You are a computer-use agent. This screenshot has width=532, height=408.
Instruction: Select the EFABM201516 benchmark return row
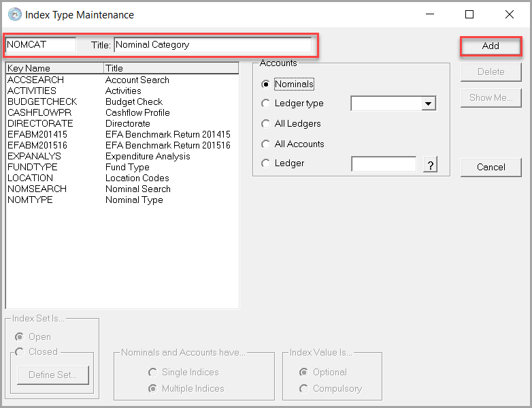[x=37, y=145]
